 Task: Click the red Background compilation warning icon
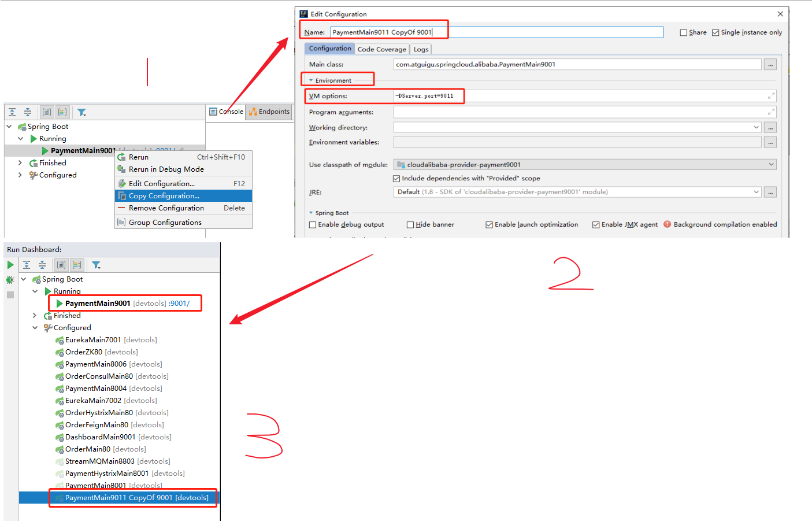(x=668, y=224)
